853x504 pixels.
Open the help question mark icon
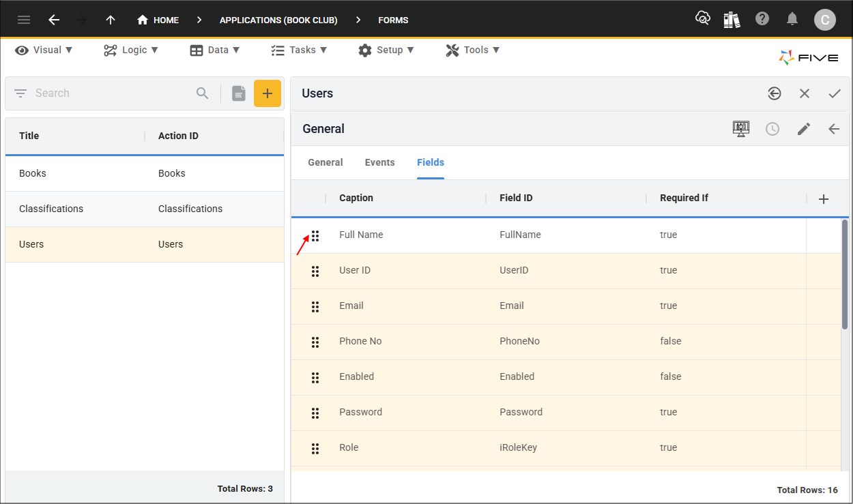tap(762, 19)
